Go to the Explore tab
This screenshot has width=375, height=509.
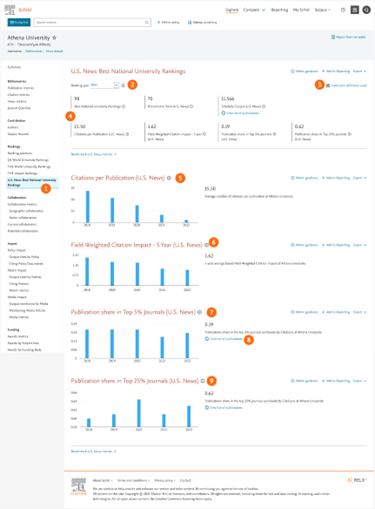232,10
